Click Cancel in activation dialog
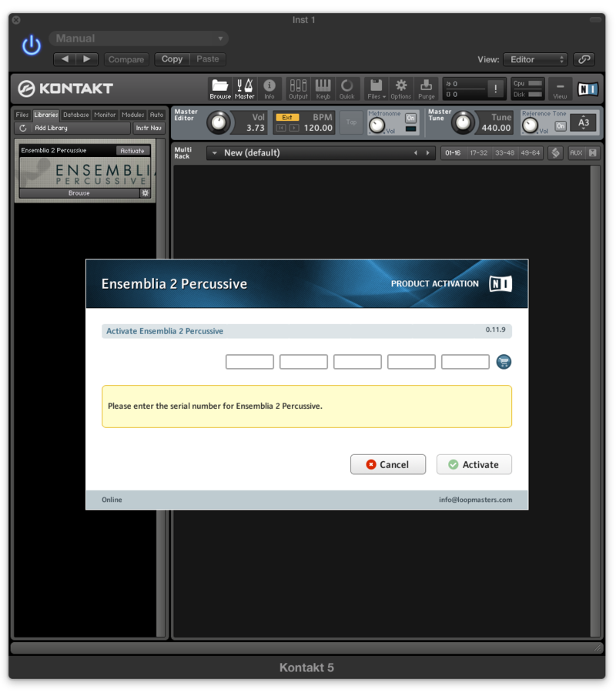616x696 pixels. 388,464
